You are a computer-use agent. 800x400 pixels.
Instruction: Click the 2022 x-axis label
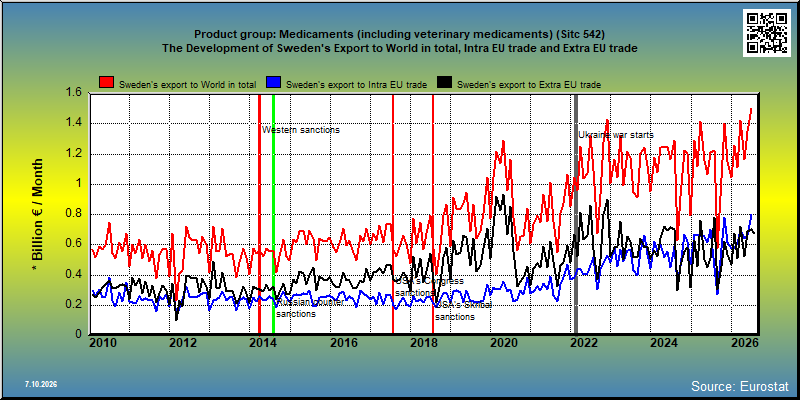point(585,343)
